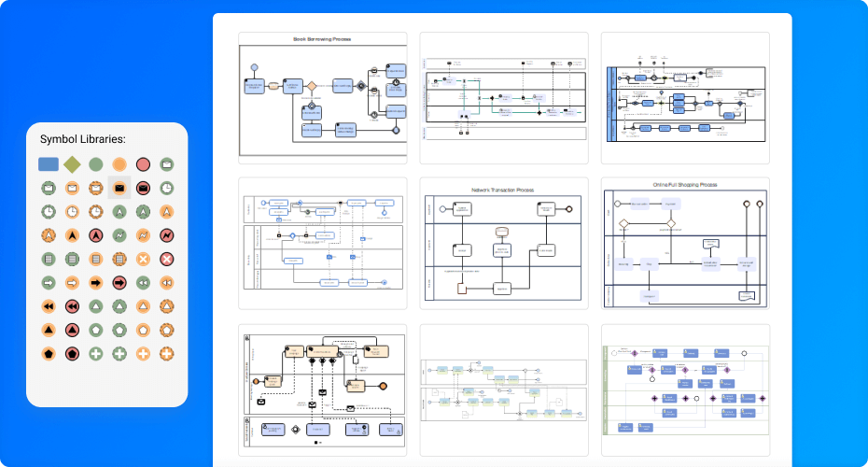Select the green solid-border envelope message symbol

coord(167,164)
